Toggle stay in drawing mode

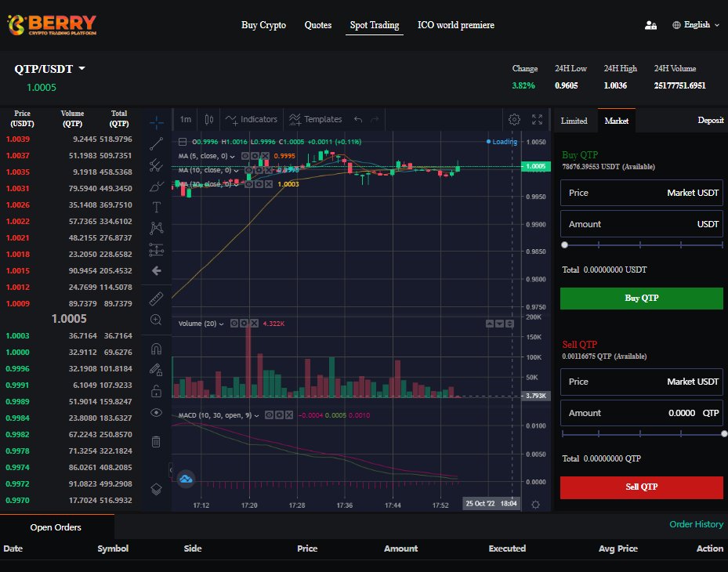(x=157, y=370)
